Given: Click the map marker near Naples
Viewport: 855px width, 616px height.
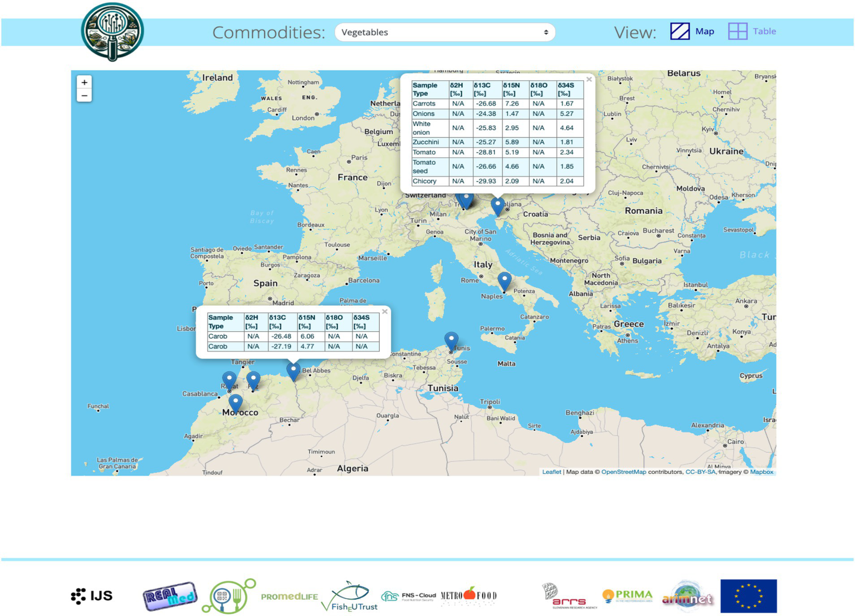Looking at the screenshot, I should coord(504,281).
